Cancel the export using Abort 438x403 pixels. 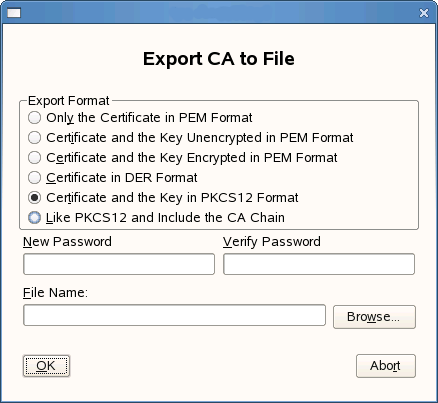(x=386, y=366)
